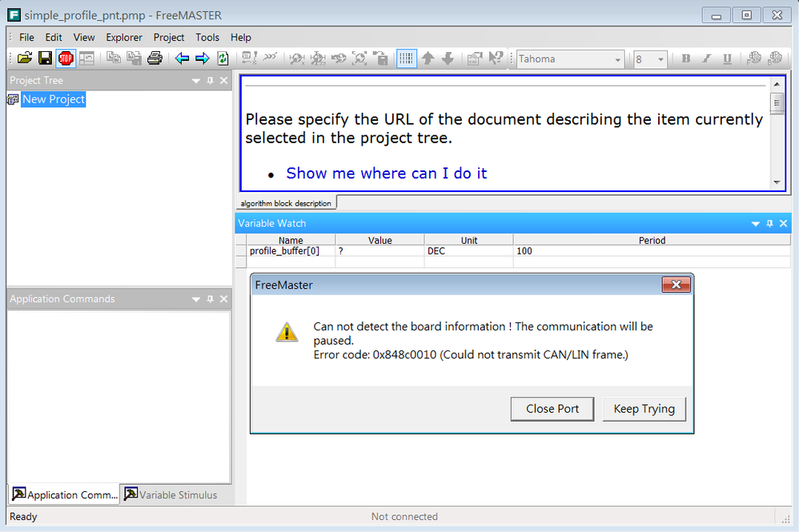Open the foreground color (F) picker
This screenshot has height=532, width=799.
tap(753, 58)
